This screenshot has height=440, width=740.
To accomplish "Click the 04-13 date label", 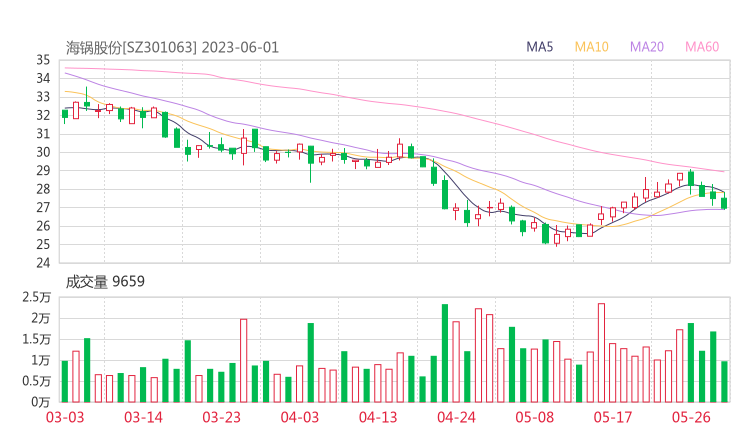I will [x=378, y=417].
